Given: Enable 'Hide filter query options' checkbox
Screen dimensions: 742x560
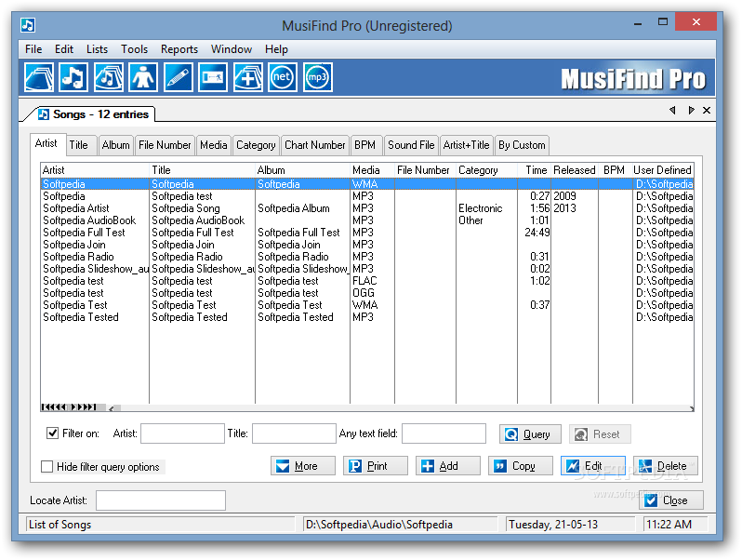Looking at the screenshot, I should click(46, 467).
